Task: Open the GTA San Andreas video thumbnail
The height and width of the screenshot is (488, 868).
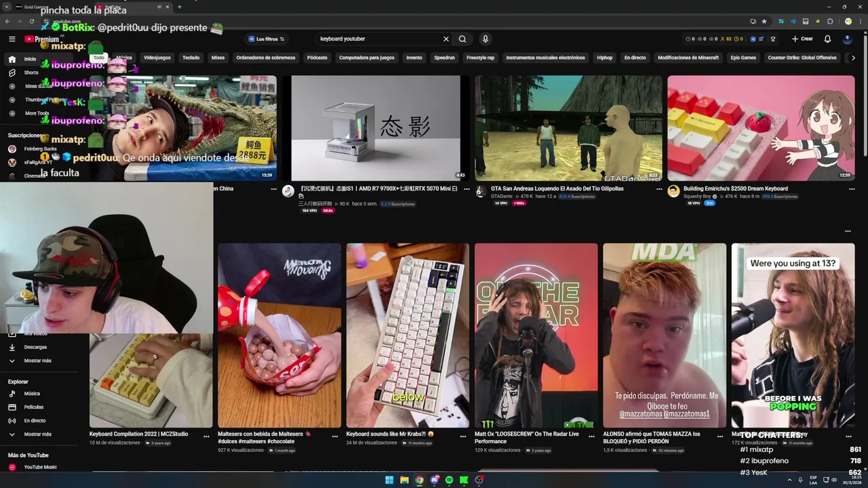Action: tap(568, 128)
